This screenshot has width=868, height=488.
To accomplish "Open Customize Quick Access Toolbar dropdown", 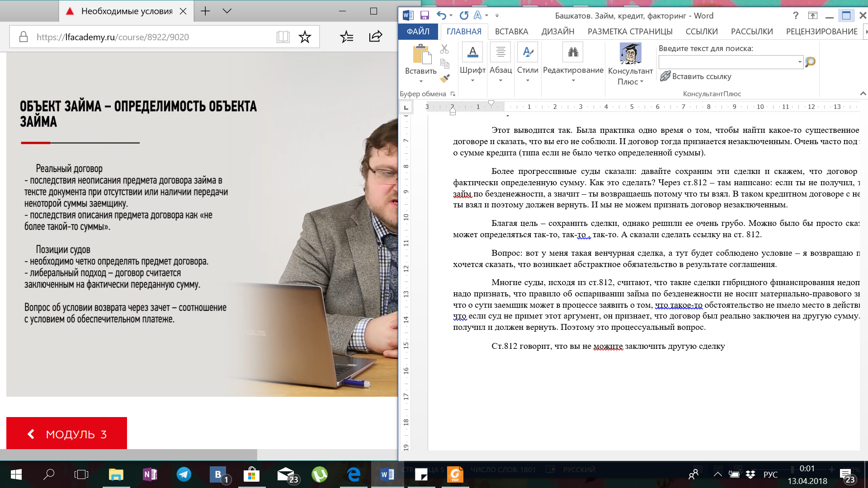I will (x=497, y=15).
